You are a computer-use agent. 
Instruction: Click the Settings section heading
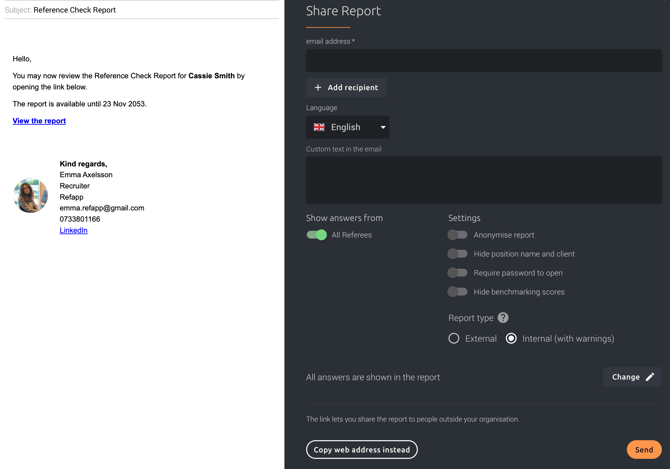tap(464, 218)
